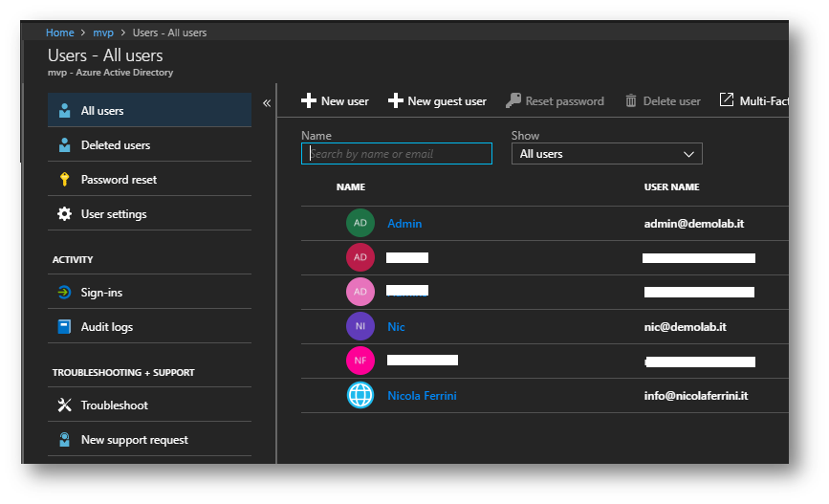The image size is (829, 504).
Task: Click the User settings gear icon
Action: click(x=64, y=213)
